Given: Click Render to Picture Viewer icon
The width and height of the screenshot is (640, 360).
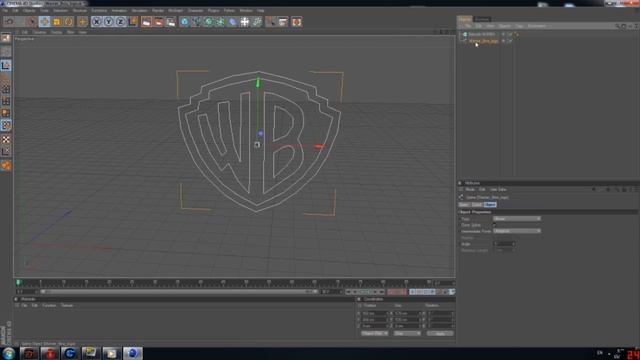Looking at the screenshot, I should click(x=158, y=21).
